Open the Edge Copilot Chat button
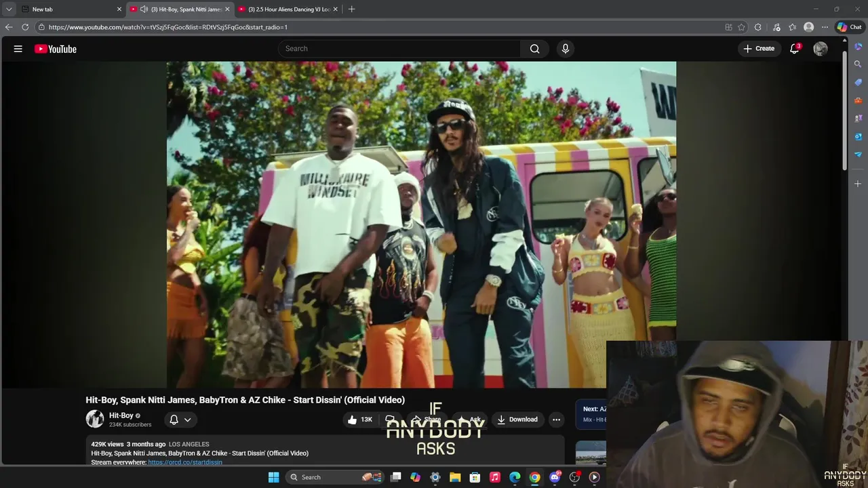 (x=850, y=27)
